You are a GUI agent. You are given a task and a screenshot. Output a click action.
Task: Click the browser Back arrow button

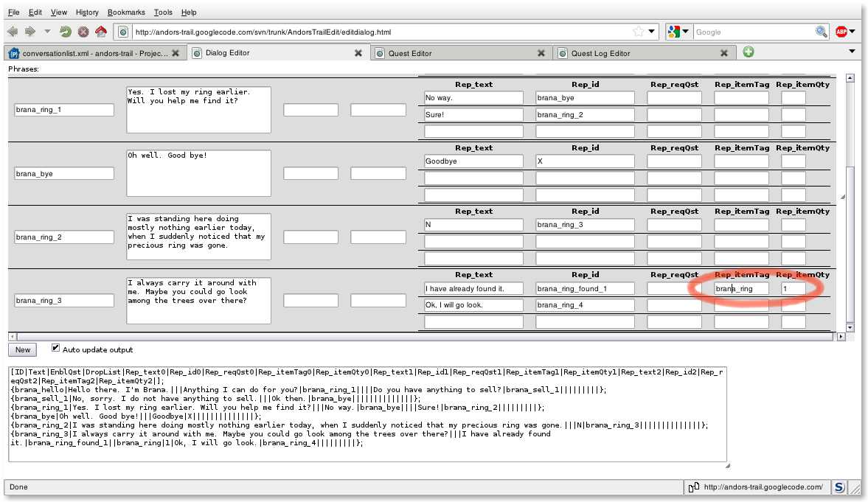coord(13,32)
